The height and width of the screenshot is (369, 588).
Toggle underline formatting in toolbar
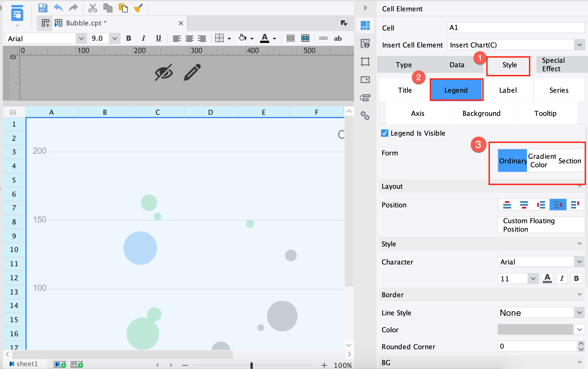158,38
